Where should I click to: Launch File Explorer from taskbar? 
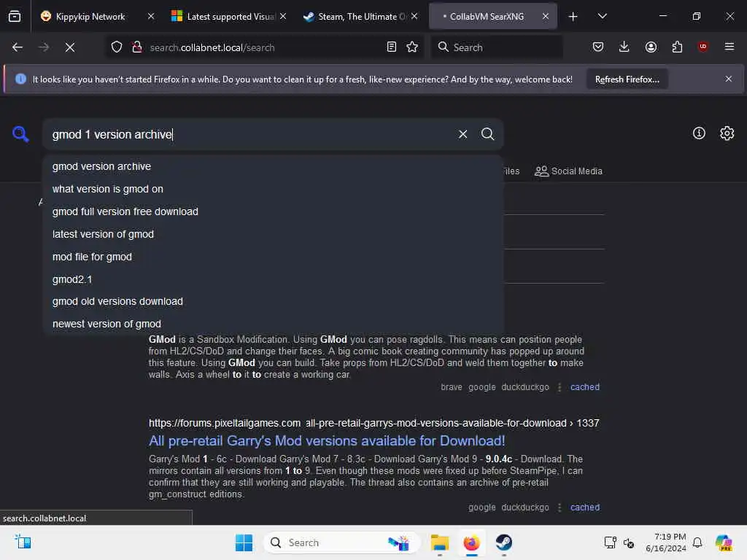click(x=440, y=542)
